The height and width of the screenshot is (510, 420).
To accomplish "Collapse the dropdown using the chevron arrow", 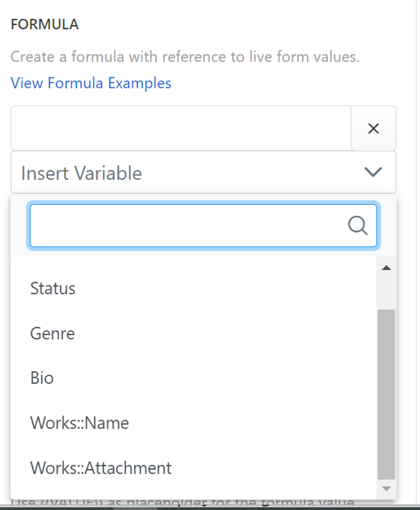I will (373, 172).
